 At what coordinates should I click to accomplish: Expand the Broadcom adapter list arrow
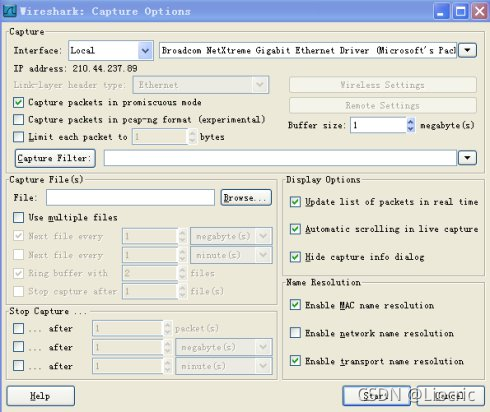(467, 51)
